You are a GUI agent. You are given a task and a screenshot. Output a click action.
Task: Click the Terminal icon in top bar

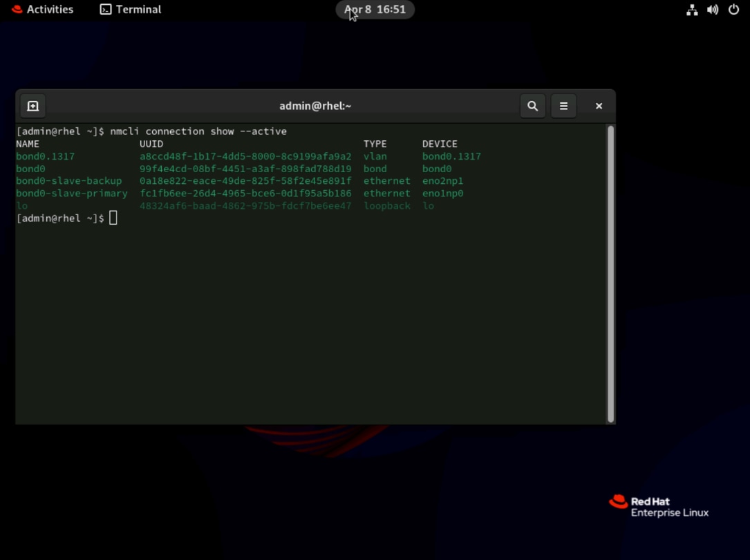point(106,9)
